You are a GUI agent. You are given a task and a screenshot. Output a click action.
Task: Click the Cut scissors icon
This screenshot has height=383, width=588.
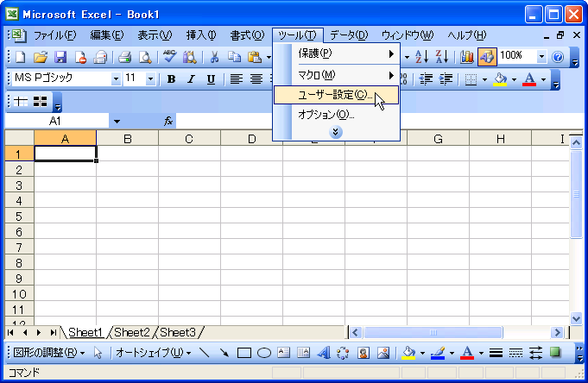(x=214, y=57)
